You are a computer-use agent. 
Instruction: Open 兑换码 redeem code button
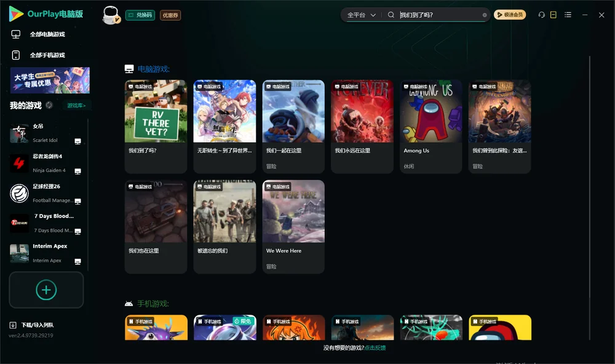(140, 15)
